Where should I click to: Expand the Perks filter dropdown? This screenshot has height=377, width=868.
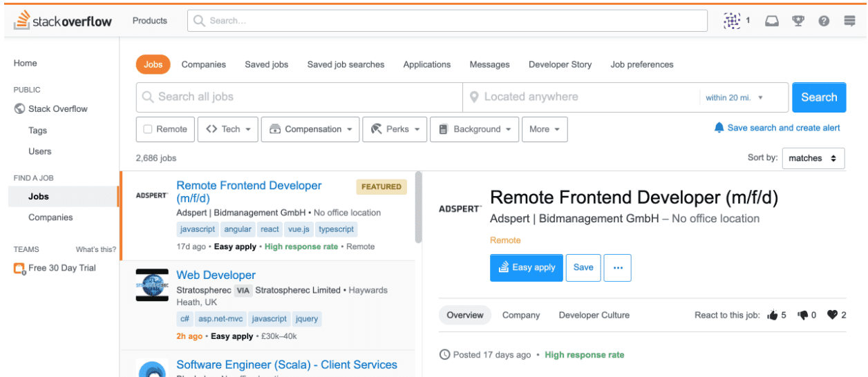(395, 129)
